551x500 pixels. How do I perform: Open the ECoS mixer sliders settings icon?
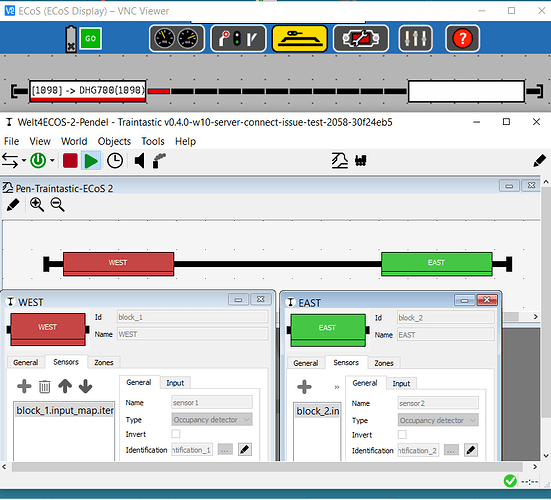(415, 38)
